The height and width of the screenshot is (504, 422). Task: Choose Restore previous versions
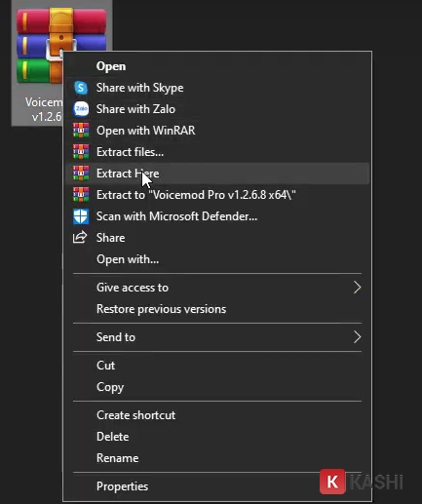pos(217,309)
